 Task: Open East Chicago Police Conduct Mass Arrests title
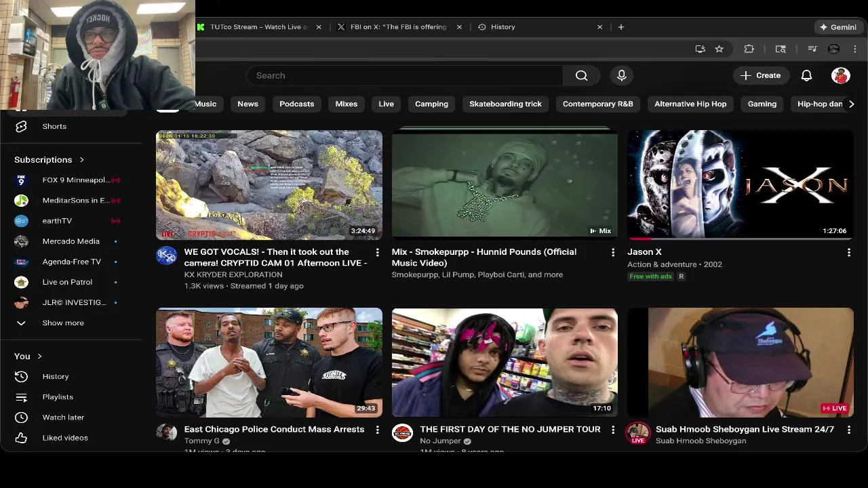tap(274, 429)
